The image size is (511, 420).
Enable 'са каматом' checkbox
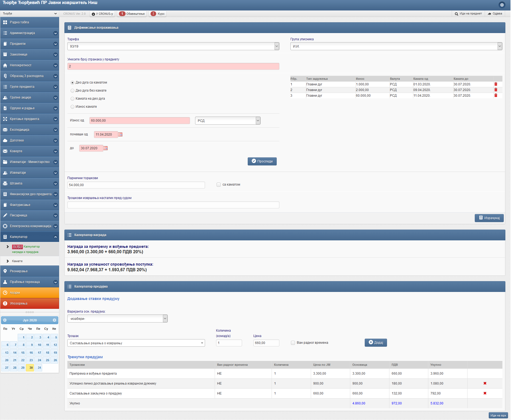[218, 185]
